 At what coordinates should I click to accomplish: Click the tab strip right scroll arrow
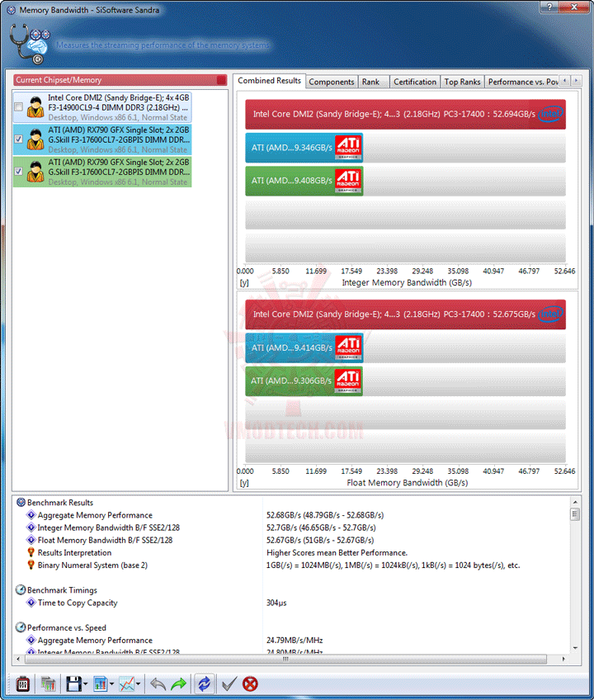pyautogui.click(x=576, y=81)
